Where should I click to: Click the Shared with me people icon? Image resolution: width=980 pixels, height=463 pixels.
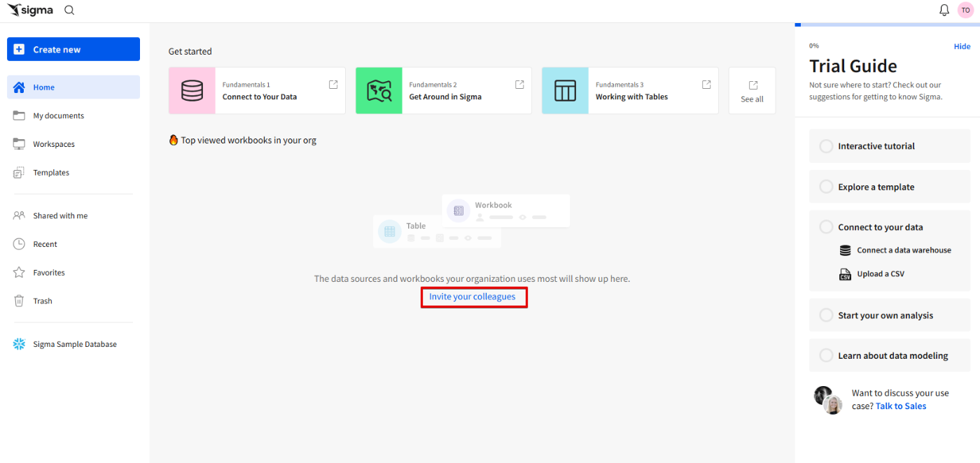pos(19,215)
